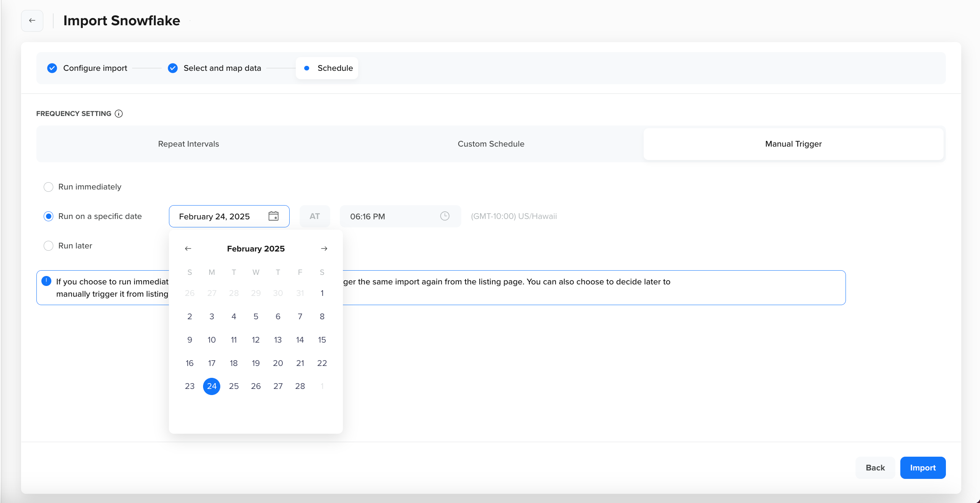The image size is (980, 503).
Task: Open the Frequency Setting info tooltip
Action: 119,113
